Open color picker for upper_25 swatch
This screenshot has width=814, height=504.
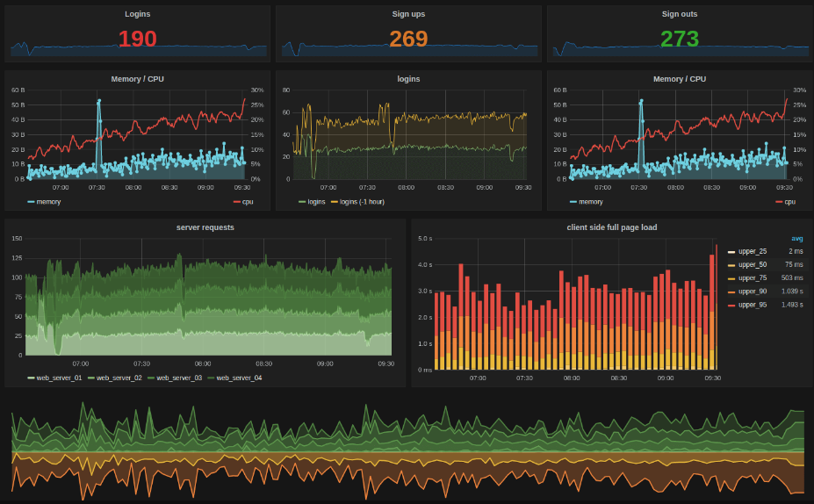tap(731, 252)
